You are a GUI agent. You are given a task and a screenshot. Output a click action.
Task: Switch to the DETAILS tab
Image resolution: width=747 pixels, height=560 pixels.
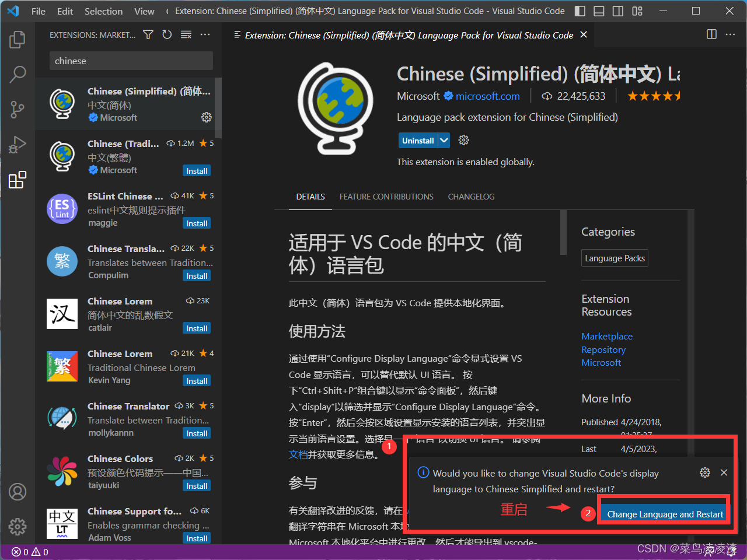tap(310, 197)
